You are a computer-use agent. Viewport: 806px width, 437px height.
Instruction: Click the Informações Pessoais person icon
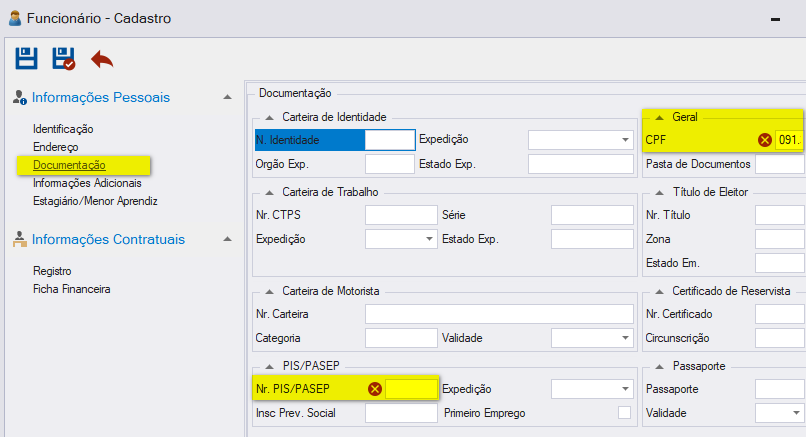tap(20, 98)
